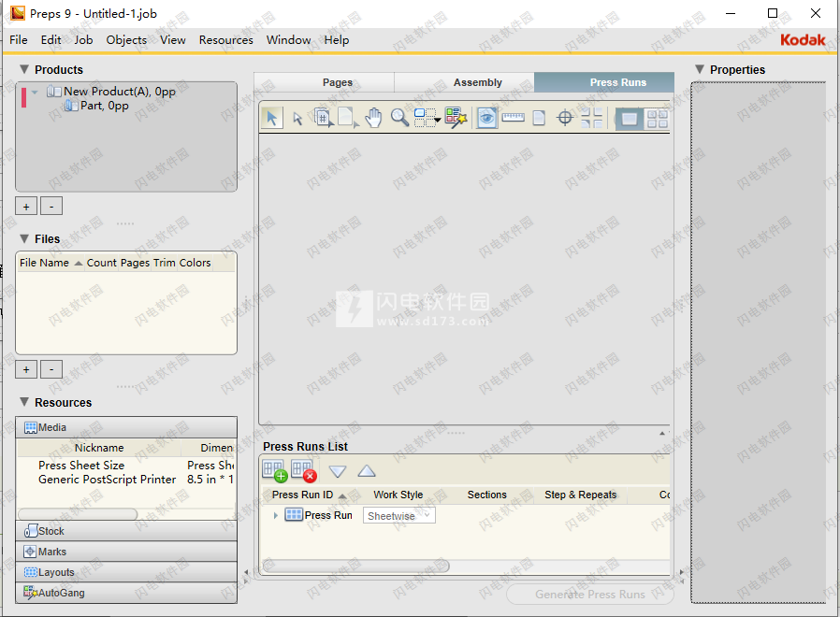Select the Part, 0pp tree item
This screenshot has height=617, width=840.
click(x=105, y=106)
